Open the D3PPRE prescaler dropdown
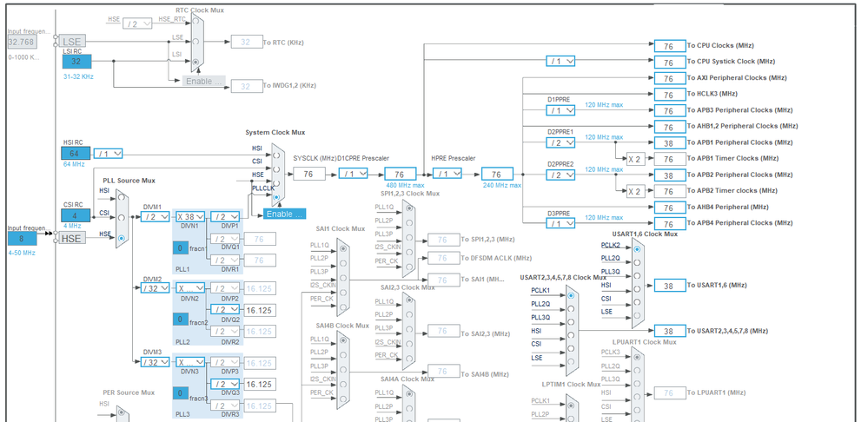Viewport: 868px width, 422px height. tap(560, 223)
